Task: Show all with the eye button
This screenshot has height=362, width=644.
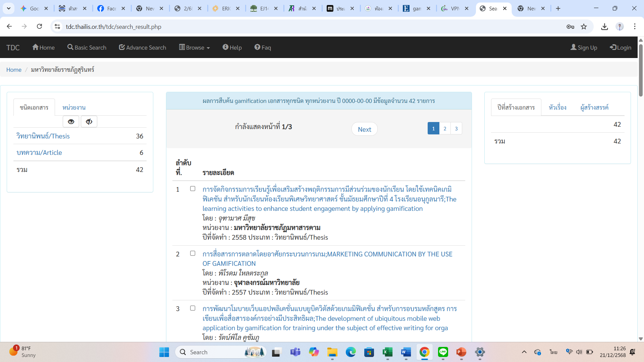Action: click(71, 122)
